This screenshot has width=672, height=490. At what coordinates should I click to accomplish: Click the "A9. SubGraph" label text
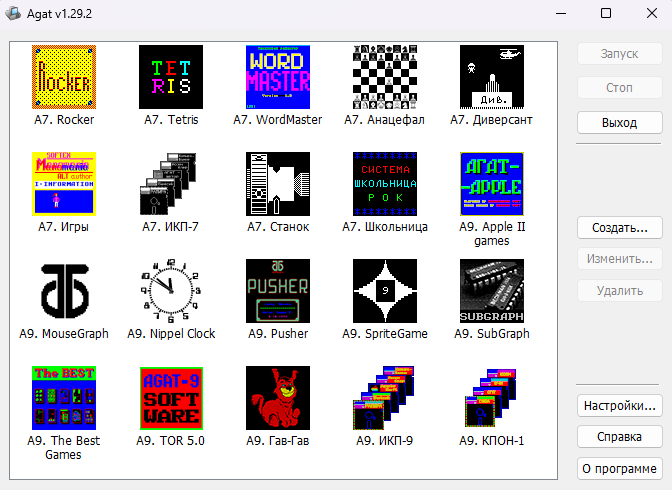492,334
